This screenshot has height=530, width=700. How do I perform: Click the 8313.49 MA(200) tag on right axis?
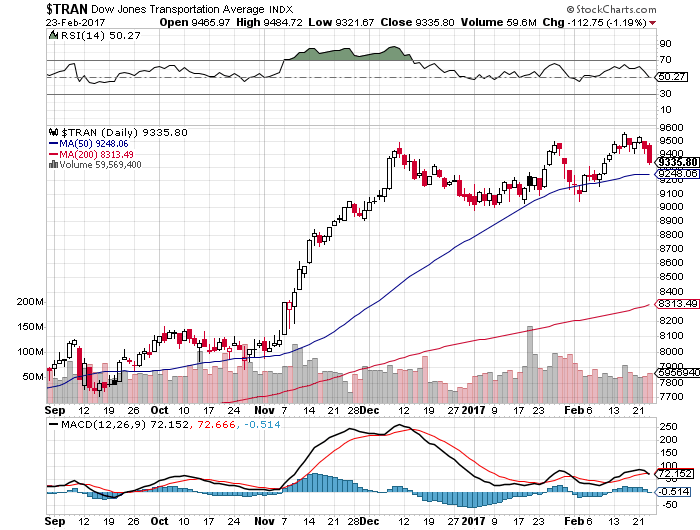click(x=678, y=304)
